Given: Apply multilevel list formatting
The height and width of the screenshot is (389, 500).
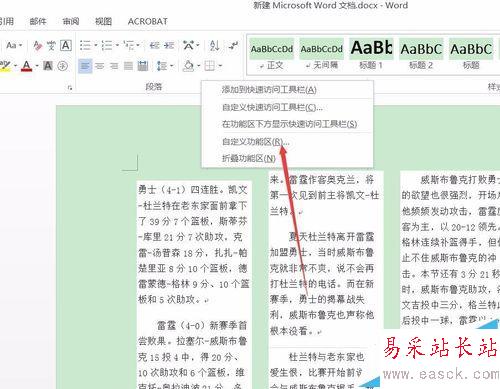Looking at the screenshot, I should tap(128, 45).
